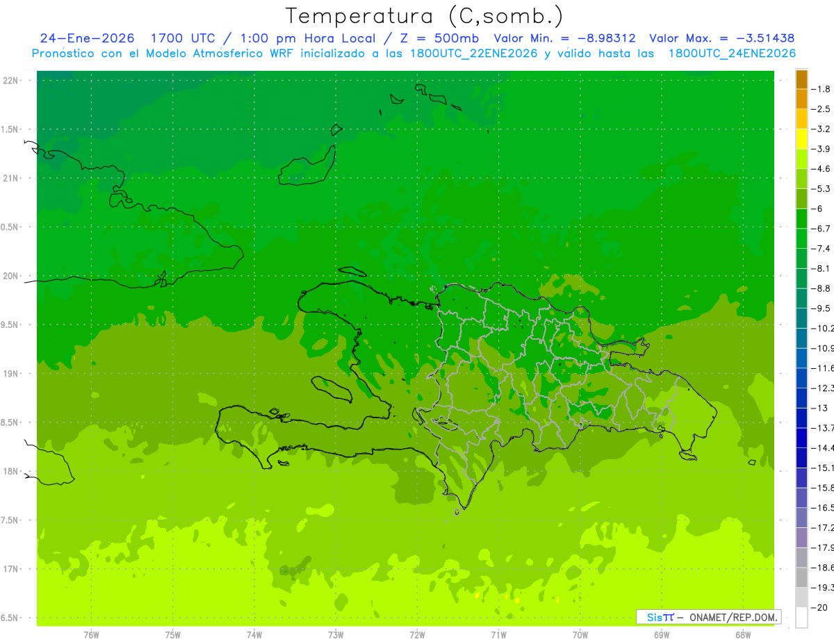Click the -3.2 colorbar value label
The width and height of the screenshot is (834, 644).
[821, 129]
